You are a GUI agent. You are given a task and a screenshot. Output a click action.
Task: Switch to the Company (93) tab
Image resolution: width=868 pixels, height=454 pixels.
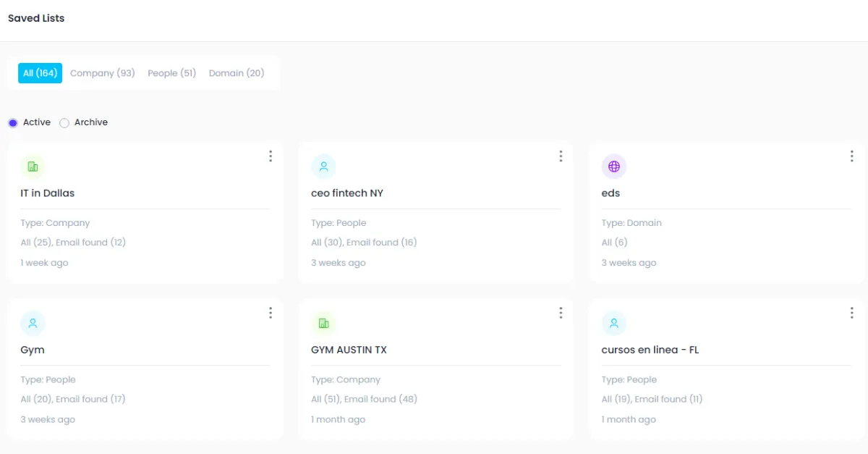point(103,73)
